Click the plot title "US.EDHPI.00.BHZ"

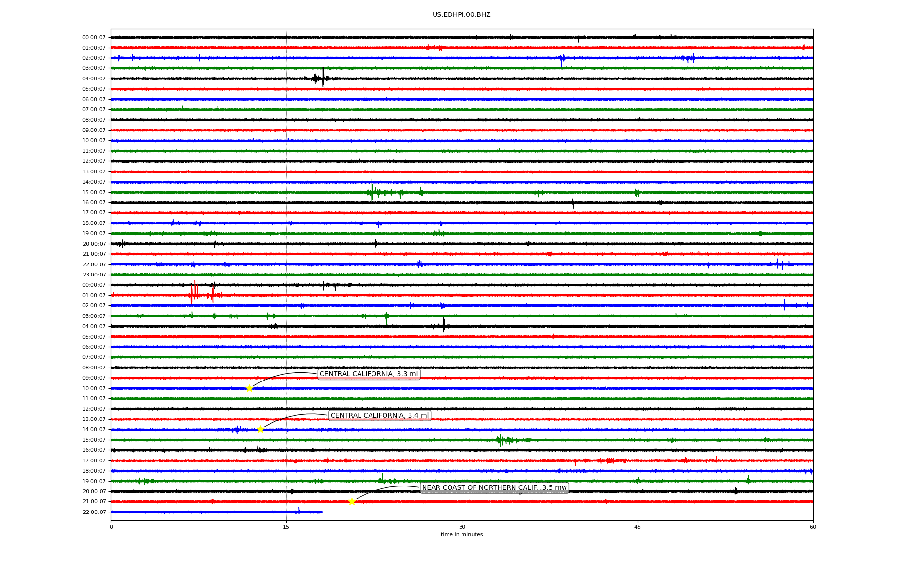tap(462, 15)
